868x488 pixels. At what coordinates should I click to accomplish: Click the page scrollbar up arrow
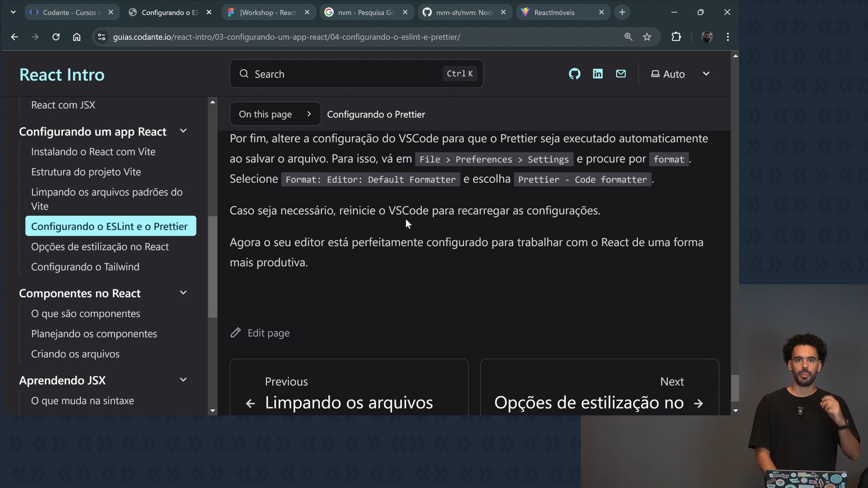click(x=736, y=56)
